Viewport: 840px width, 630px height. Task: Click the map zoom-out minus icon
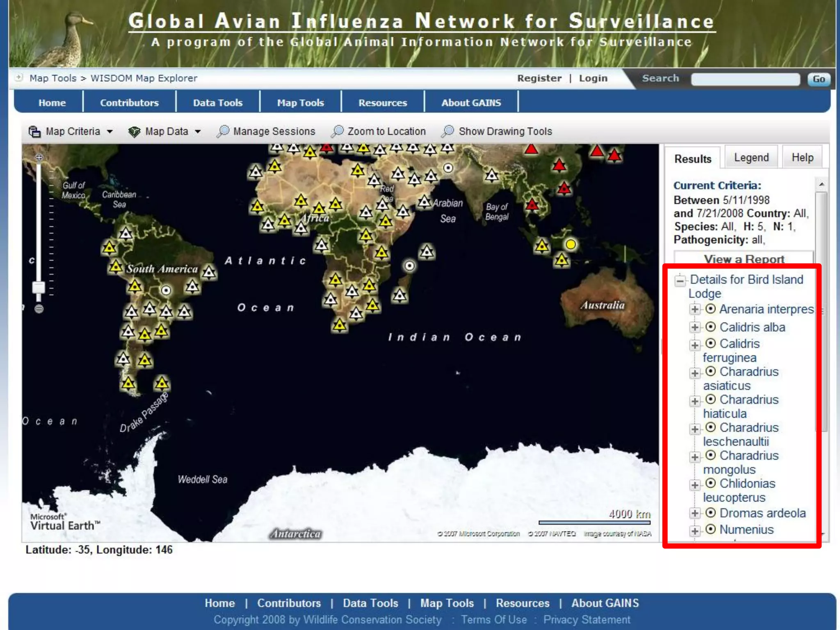39,309
